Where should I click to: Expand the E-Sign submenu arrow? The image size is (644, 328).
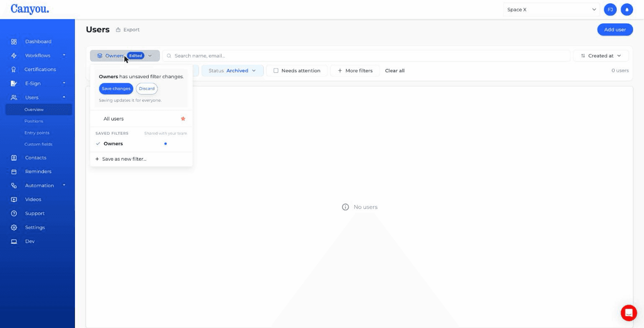[64, 83]
